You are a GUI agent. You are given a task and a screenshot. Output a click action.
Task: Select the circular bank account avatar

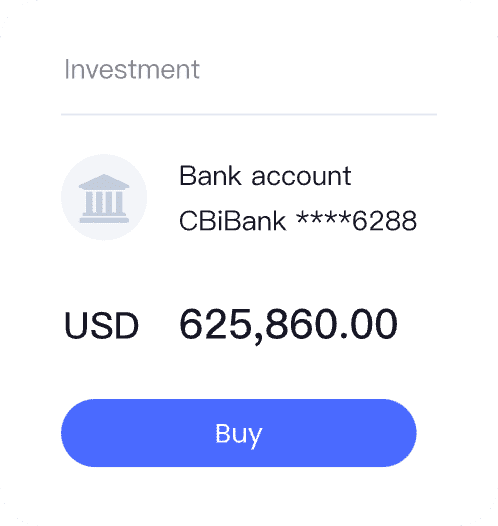[104, 198]
